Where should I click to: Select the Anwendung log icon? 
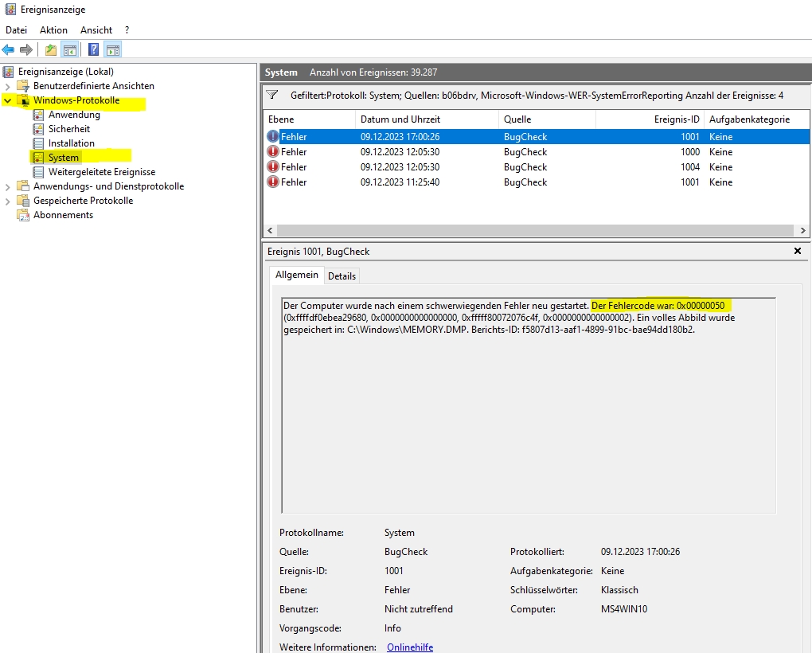[37, 114]
